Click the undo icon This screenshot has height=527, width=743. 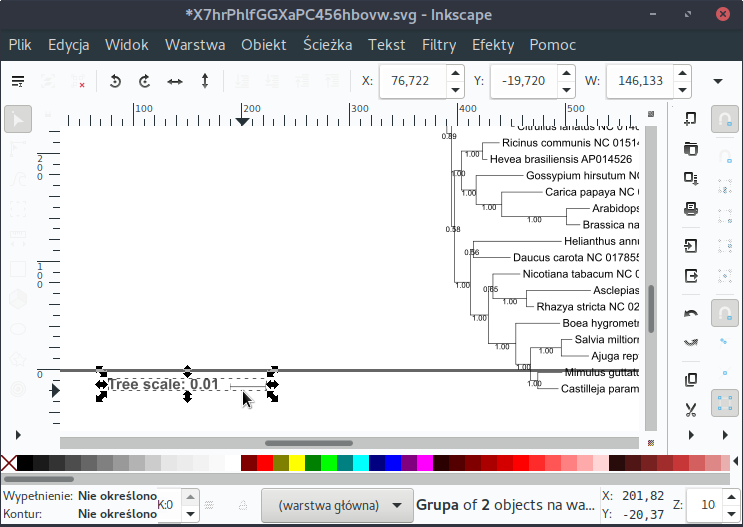(690, 314)
